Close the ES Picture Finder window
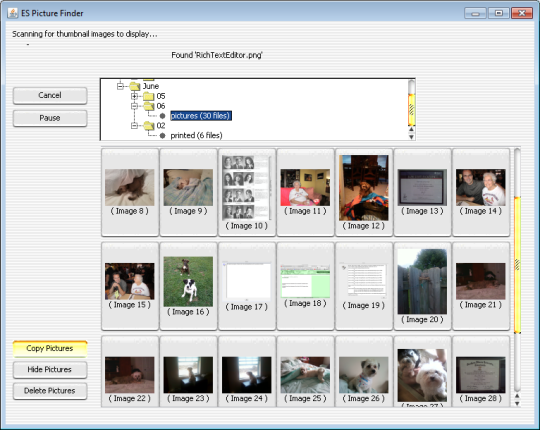 pyautogui.click(x=522, y=13)
